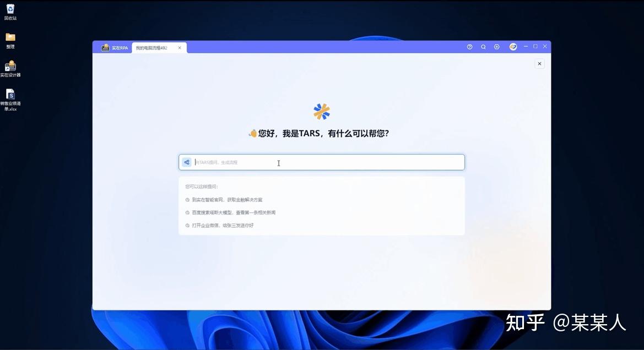Click the small icon beside the first example prompt
This screenshot has height=350, width=644.
click(x=187, y=199)
